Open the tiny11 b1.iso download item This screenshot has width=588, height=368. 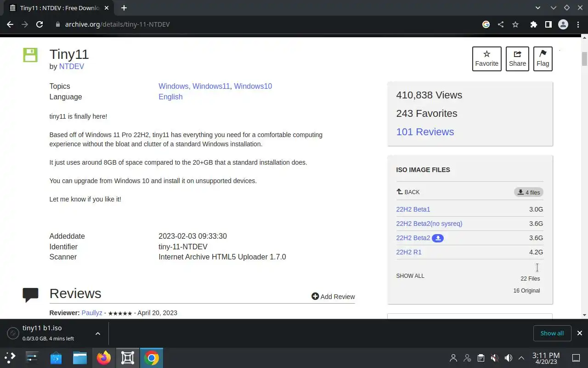click(48, 333)
